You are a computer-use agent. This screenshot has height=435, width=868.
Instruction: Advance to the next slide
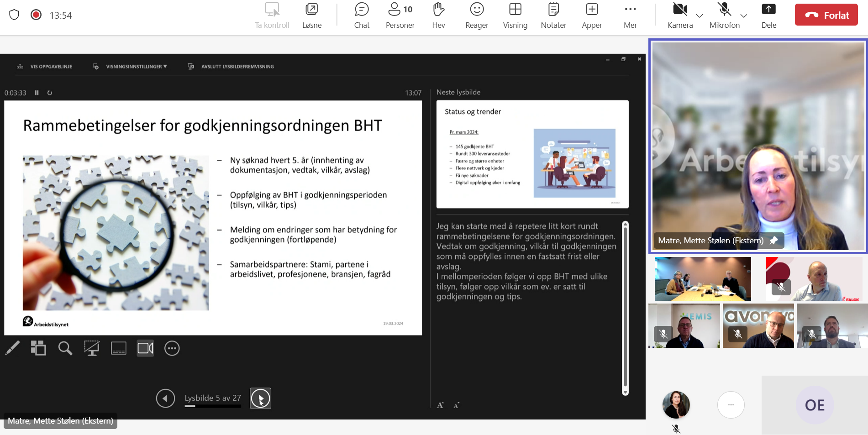(x=260, y=398)
